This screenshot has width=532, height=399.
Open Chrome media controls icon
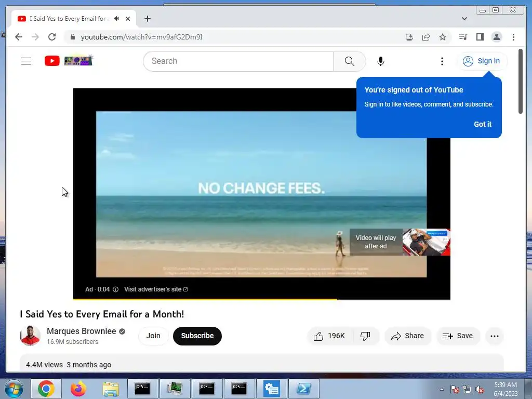[463, 37]
